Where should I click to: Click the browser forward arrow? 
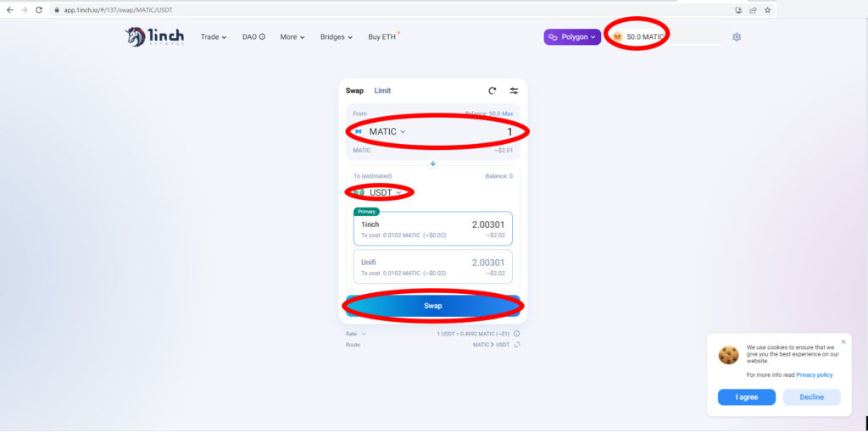click(24, 10)
